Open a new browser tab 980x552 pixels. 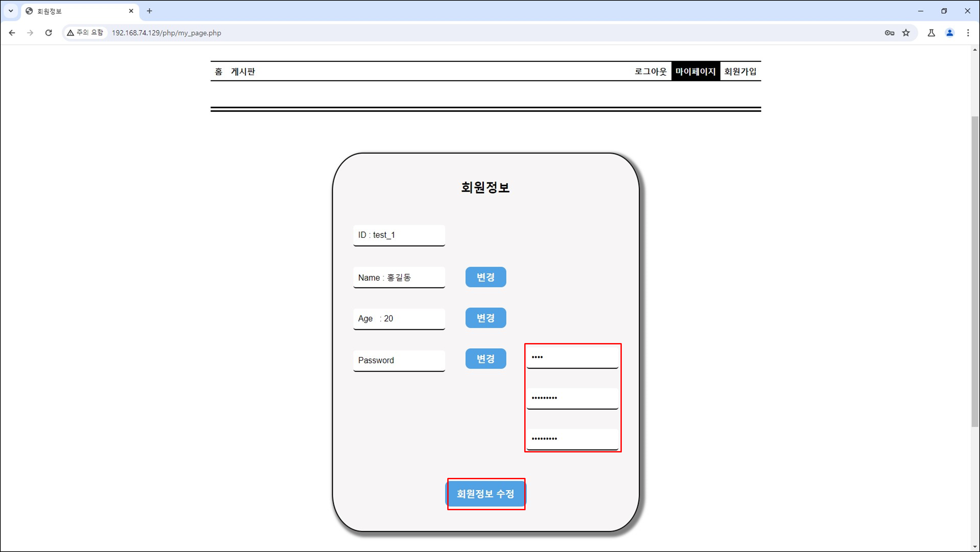coord(149,11)
